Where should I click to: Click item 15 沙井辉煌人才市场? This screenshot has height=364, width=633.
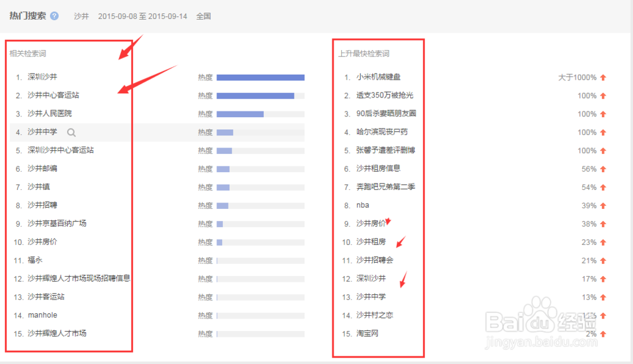(57, 334)
